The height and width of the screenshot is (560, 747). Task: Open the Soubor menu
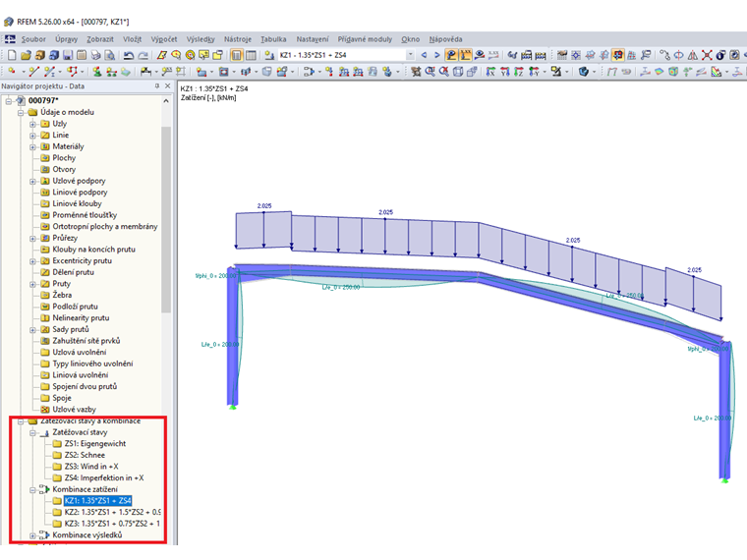pyautogui.click(x=33, y=39)
